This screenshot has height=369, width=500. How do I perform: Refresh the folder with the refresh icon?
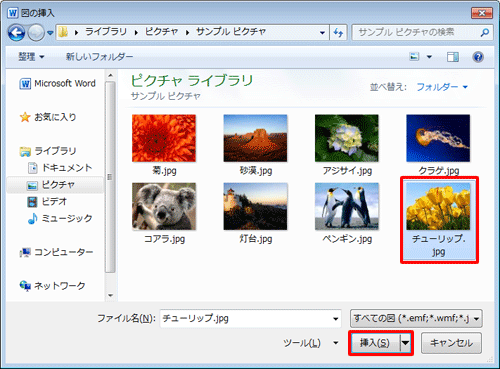[338, 33]
